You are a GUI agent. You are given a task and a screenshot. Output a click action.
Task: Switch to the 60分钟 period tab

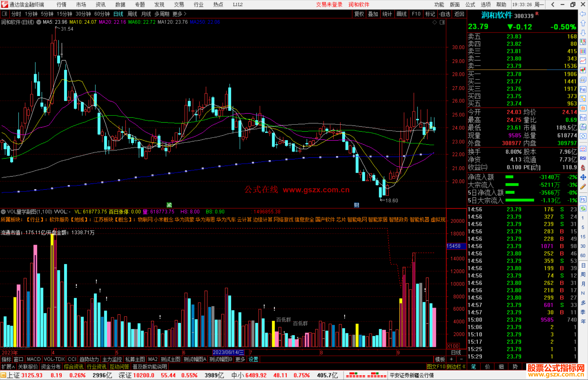click(102, 14)
